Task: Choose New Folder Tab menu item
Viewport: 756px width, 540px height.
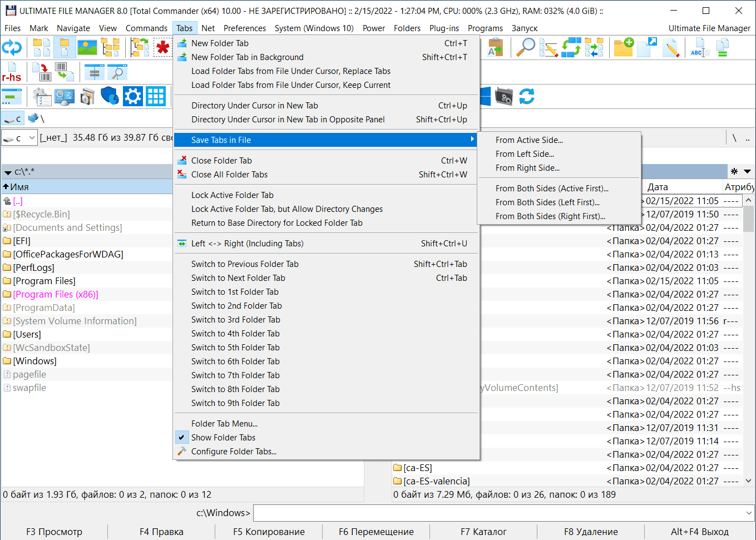Action: pyautogui.click(x=327, y=43)
